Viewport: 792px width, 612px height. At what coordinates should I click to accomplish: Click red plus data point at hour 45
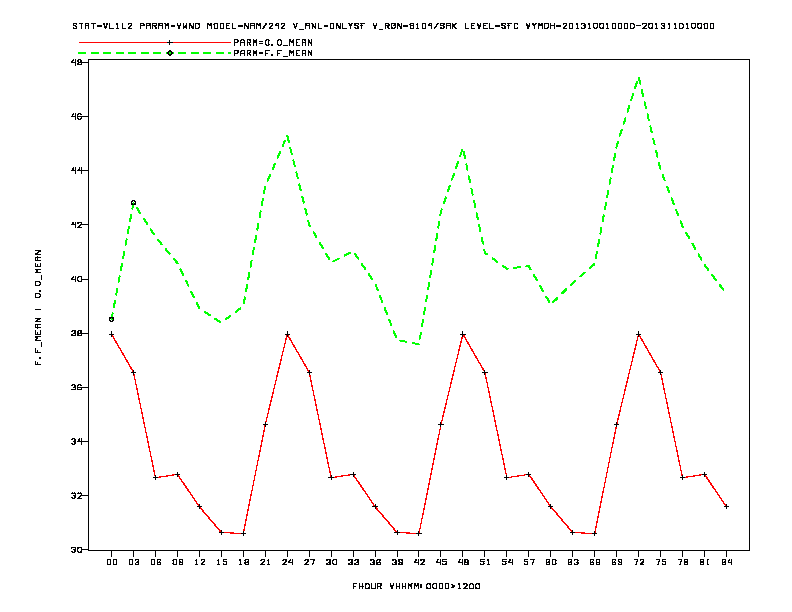(x=441, y=424)
